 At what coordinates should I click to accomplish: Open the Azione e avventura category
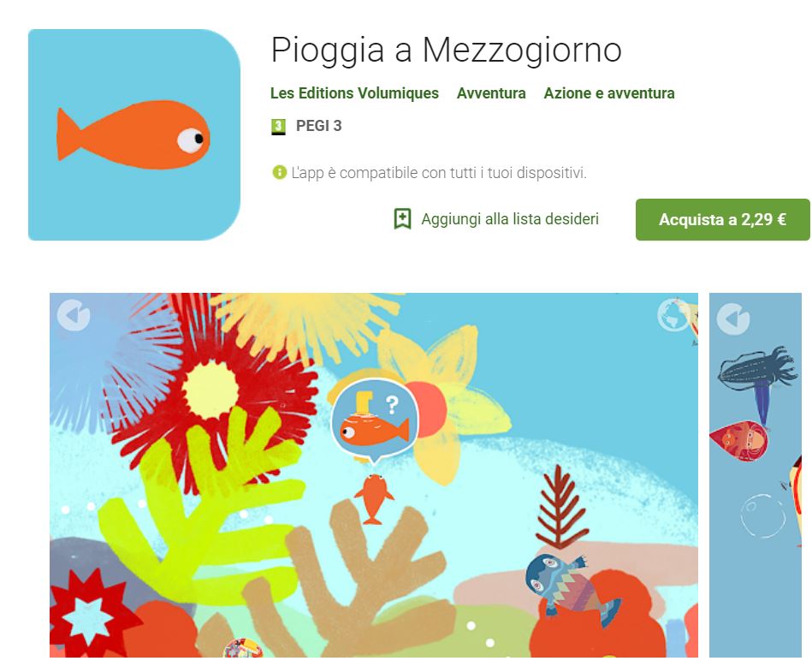point(609,93)
